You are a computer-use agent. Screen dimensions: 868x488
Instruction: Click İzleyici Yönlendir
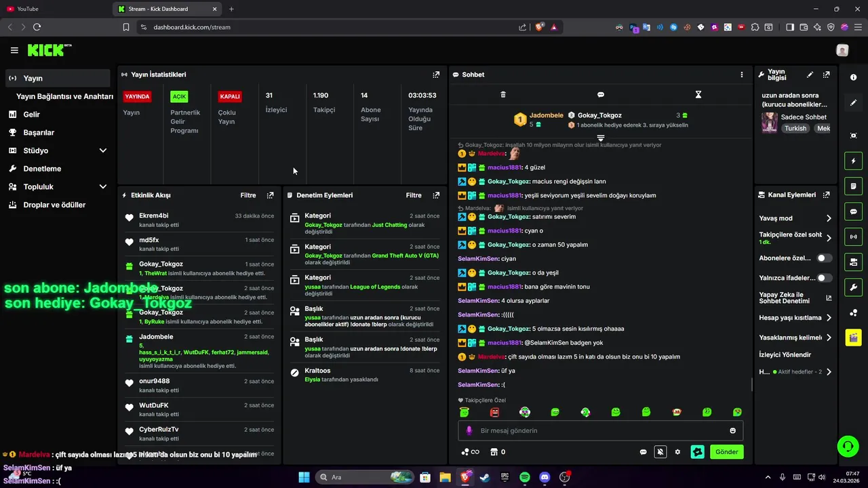pos(785,354)
